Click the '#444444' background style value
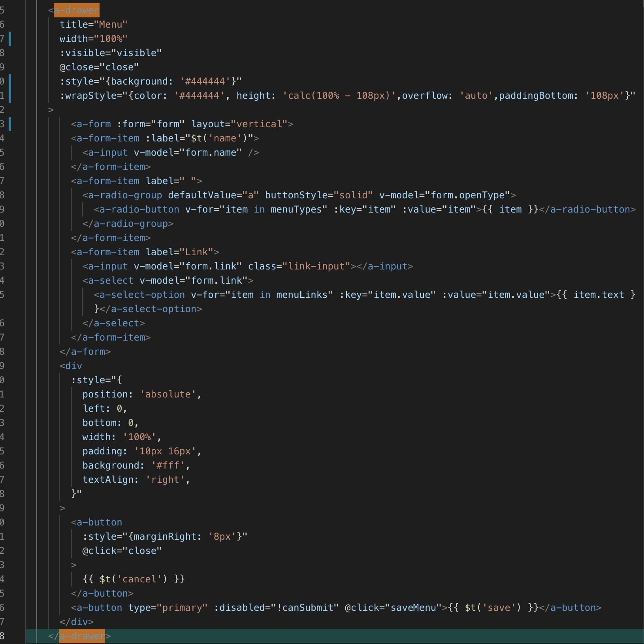The width and height of the screenshot is (644, 644). coord(205,81)
